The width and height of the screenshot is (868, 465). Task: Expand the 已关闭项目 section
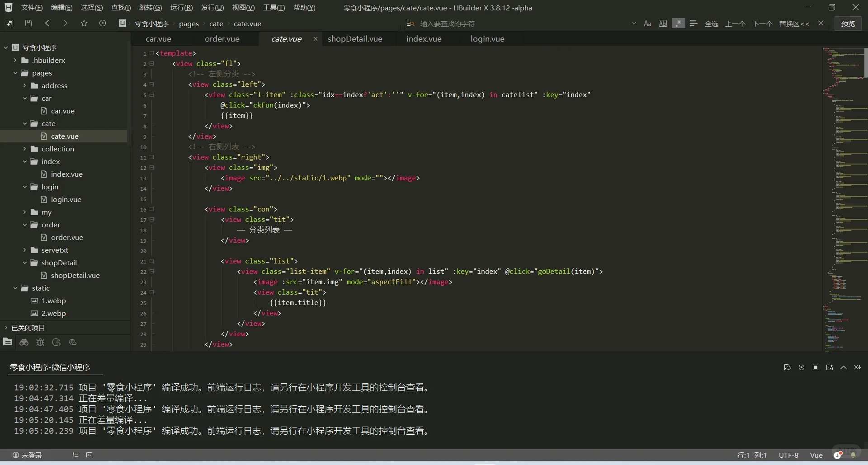click(6, 328)
